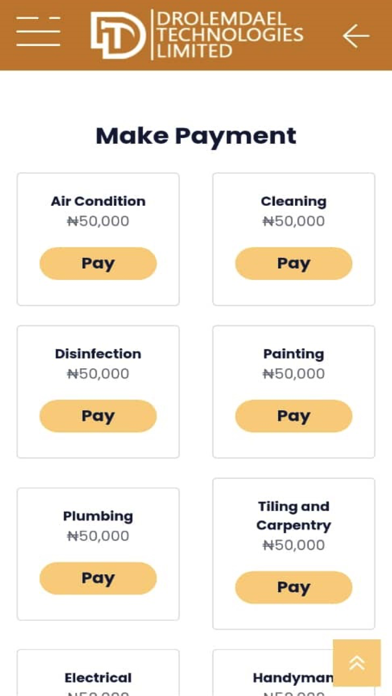Pay for Cleaning service
The image size is (392, 696).
click(x=293, y=263)
